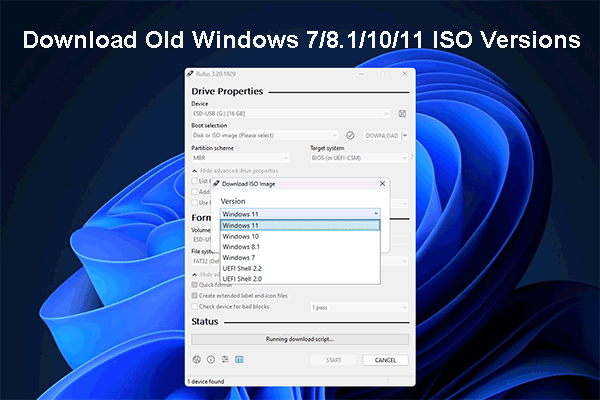The width and height of the screenshot is (600, 400).
Task: Open the Target system dropdown
Action: (359, 158)
